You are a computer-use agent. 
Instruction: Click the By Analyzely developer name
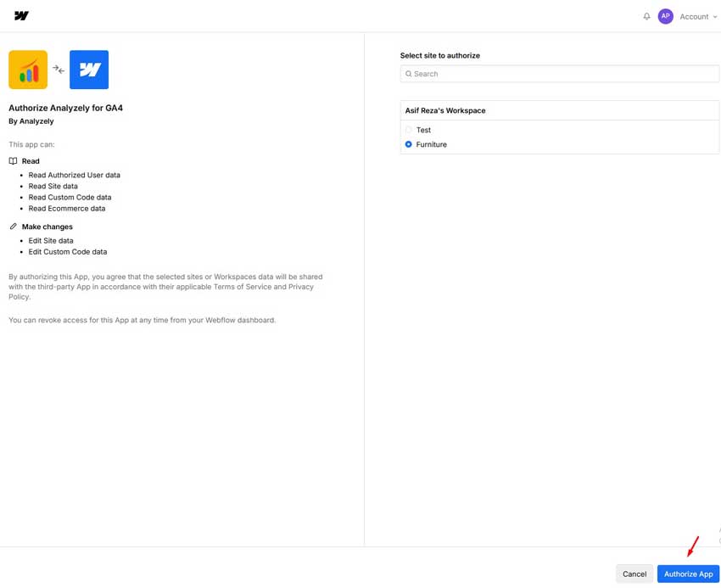31,121
